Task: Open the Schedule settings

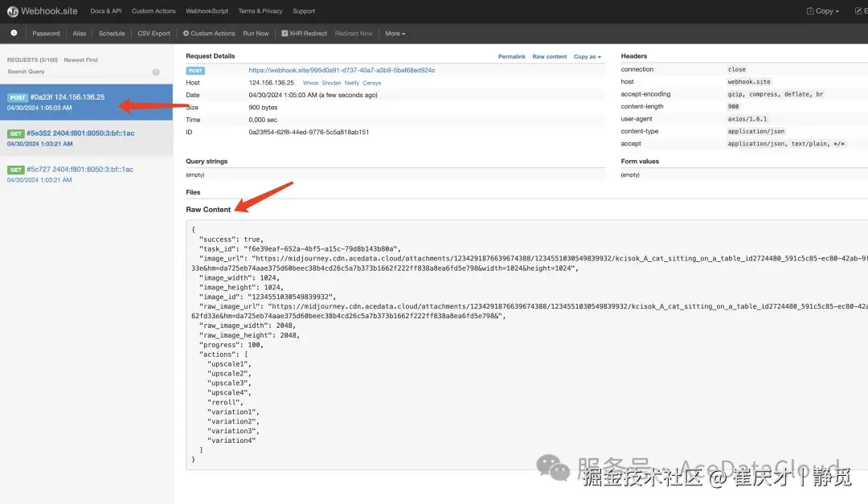Action: (112, 33)
